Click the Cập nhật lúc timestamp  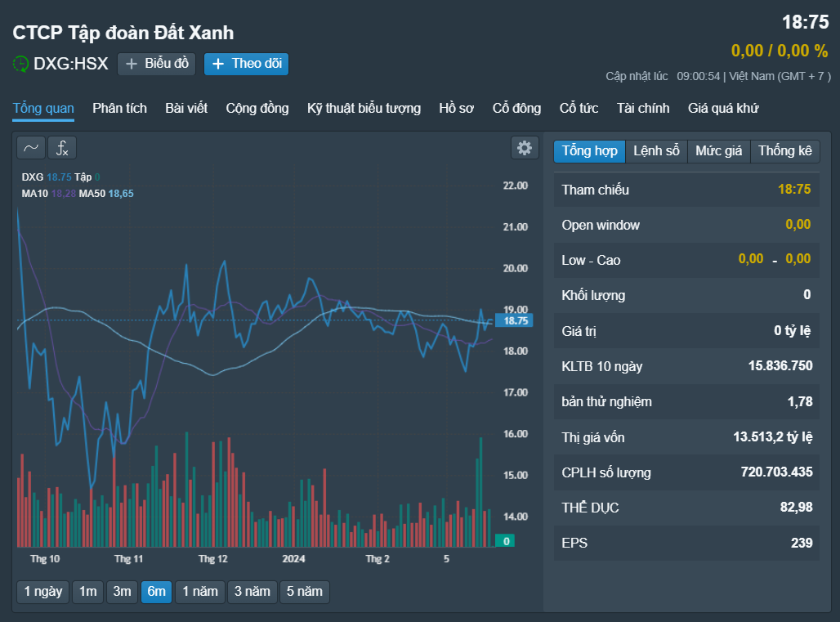(718, 76)
